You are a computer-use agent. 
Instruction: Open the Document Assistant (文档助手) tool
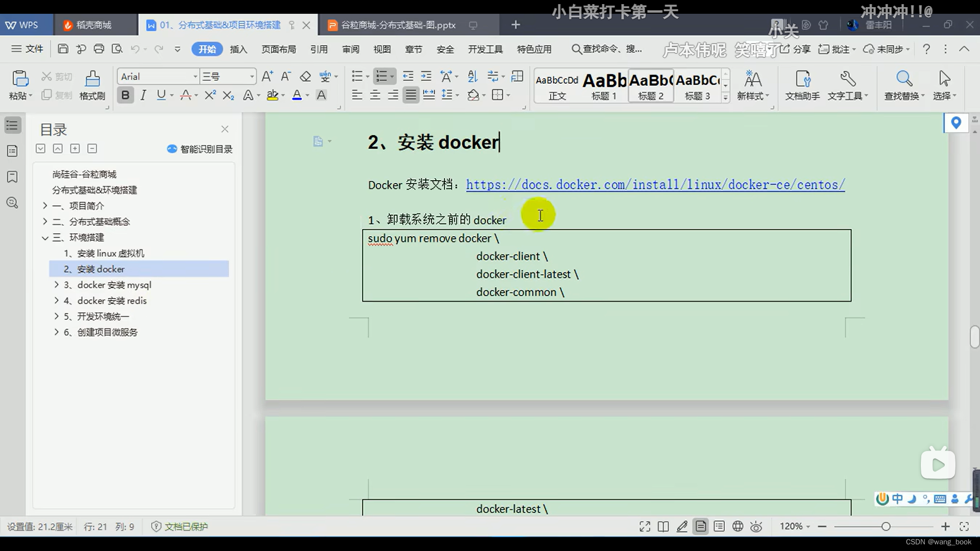tap(802, 79)
